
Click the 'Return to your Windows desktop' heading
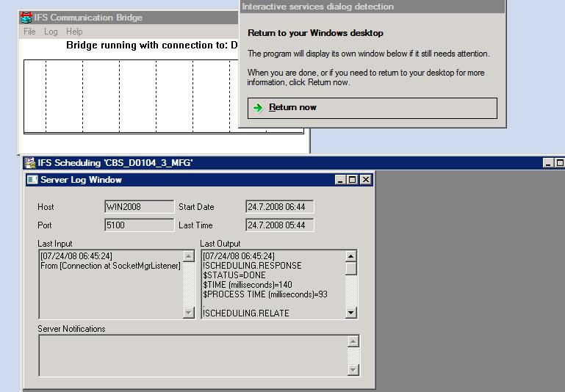(x=315, y=33)
